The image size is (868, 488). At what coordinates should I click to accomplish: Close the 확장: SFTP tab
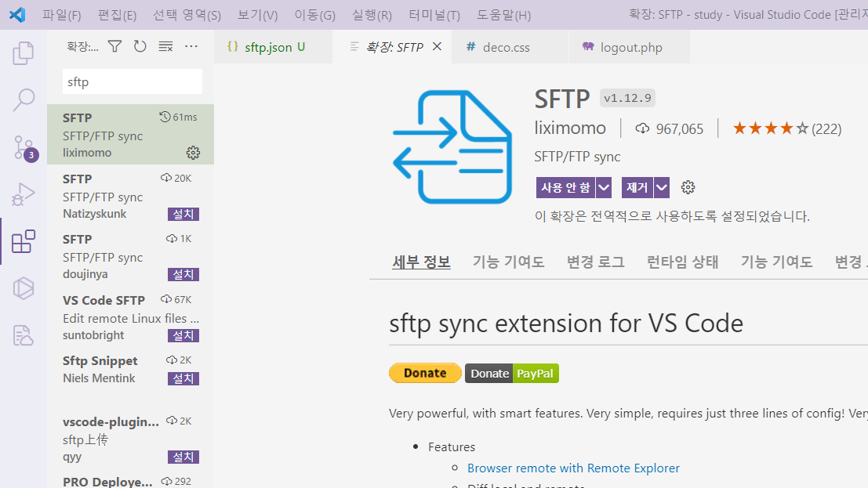(437, 46)
